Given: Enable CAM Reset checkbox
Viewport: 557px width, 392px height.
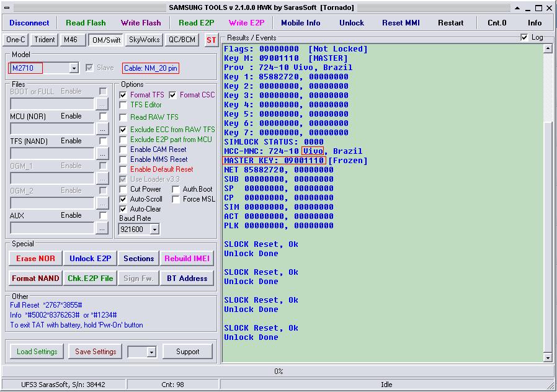Looking at the screenshot, I should coord(123,149).
